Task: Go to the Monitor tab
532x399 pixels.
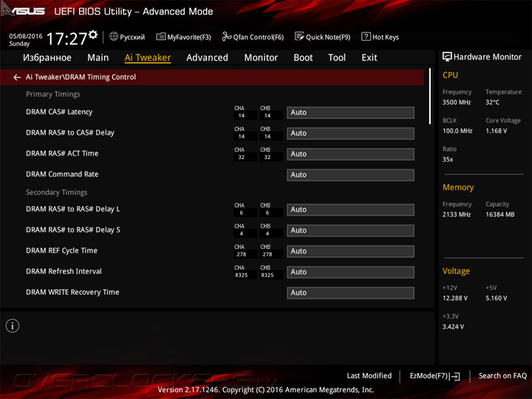Action: pyautogui.click(x=261, y=58)
